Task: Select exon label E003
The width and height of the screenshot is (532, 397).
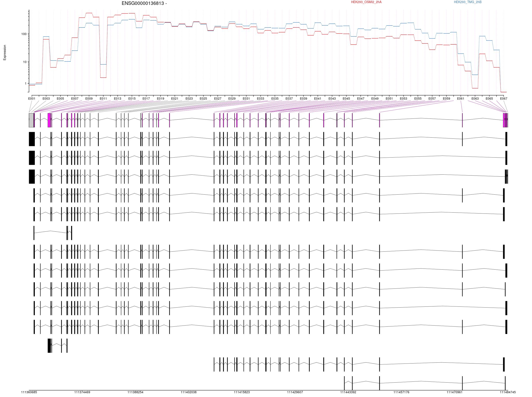Action: pyautogui.click(x=46, y=99)
